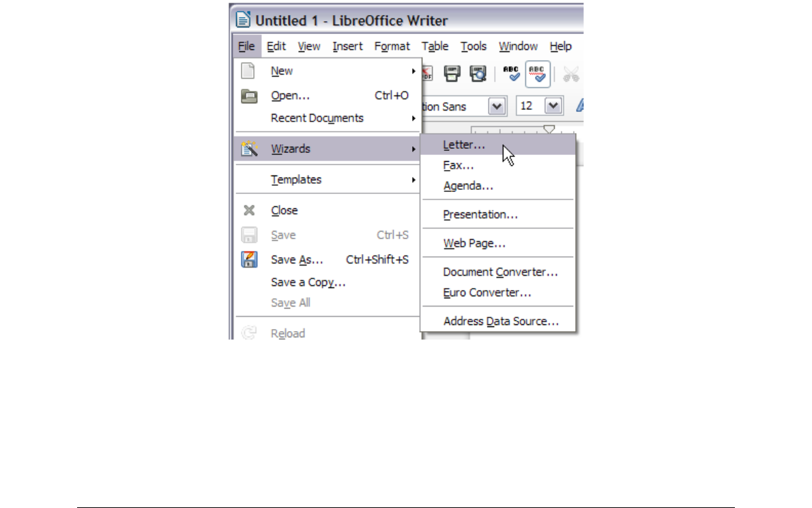Screen dimensions: 812x508
Task: Expand the New submenu
Action: tap(328, 71)
